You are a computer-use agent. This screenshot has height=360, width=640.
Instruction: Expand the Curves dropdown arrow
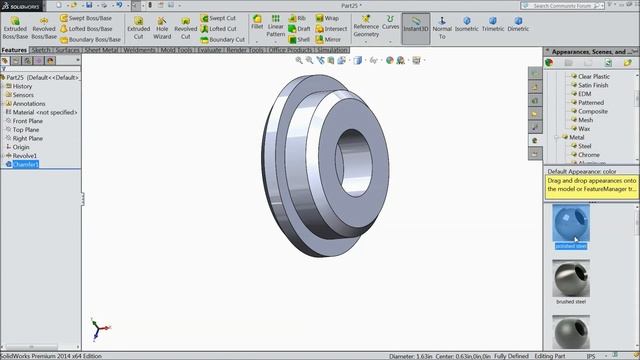[x=390, y=42]
